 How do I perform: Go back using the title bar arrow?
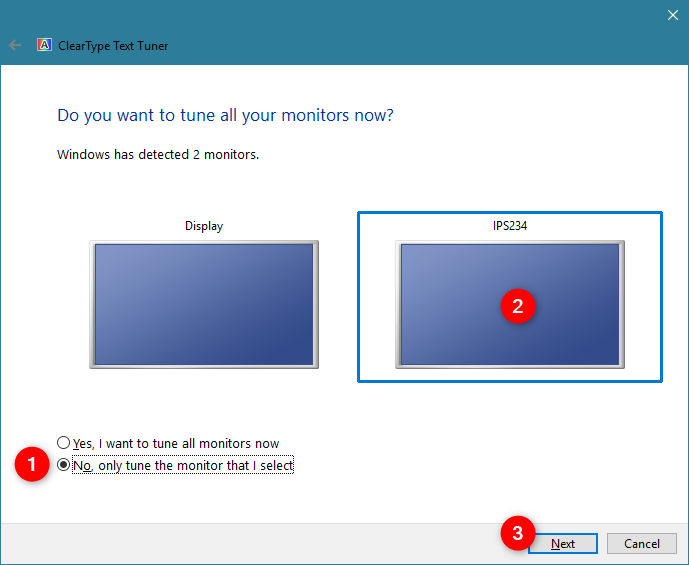pyautogui.click(x=15, y=45)
